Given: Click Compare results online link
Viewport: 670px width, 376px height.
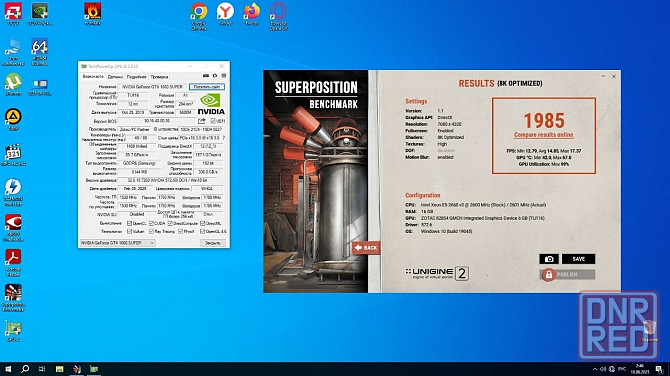Looking at the screenshot, I should (544, 135).
